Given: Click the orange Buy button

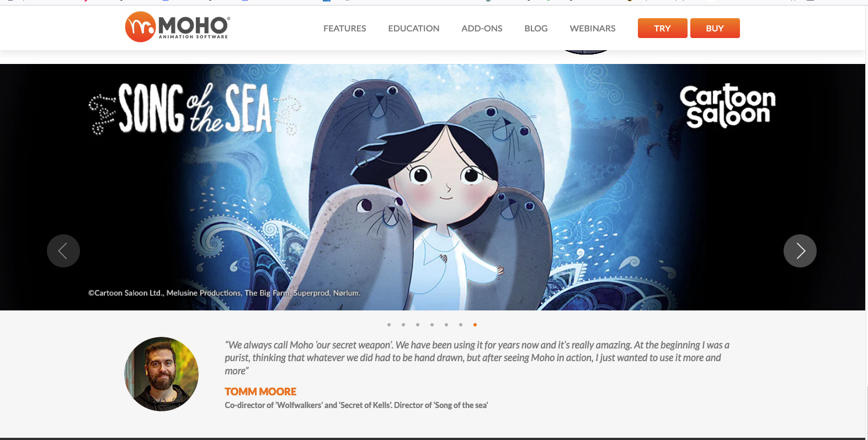Looking at the screenshot, I should point(715,28).
